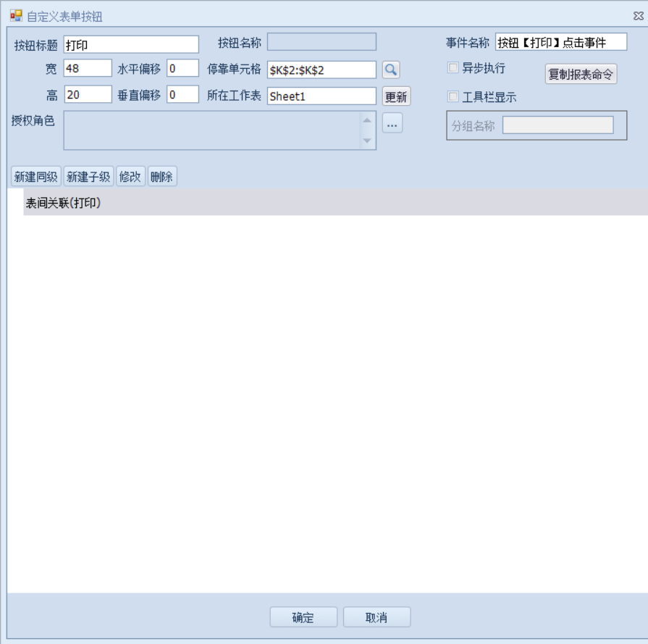Click the ellipsis button next to 授权角色
Image resolution: width=648 pixels, height=644 pixels.
click(x=392, y=124)
